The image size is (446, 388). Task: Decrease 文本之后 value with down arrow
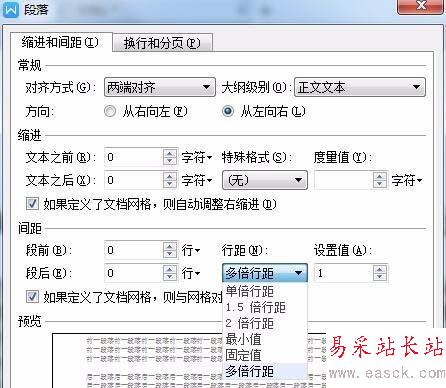[170, 184]
